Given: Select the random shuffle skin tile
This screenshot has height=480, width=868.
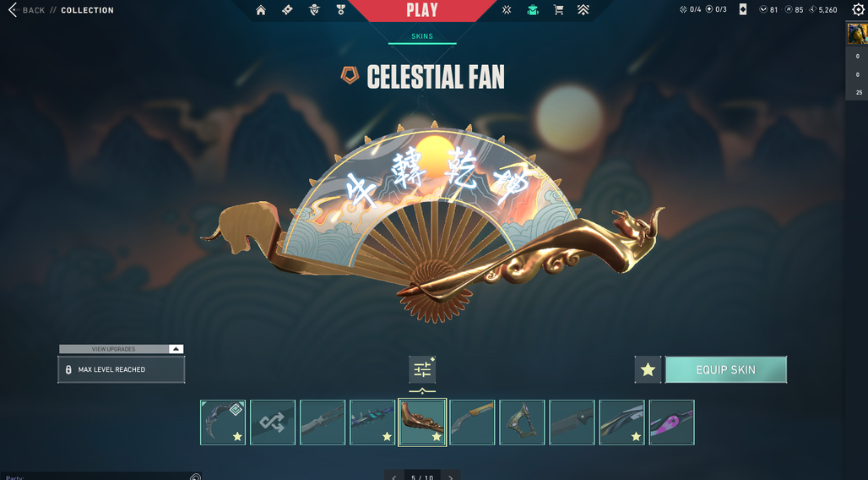Looking at the screenshot, I should pyautogui.click(x=273, y=423).
